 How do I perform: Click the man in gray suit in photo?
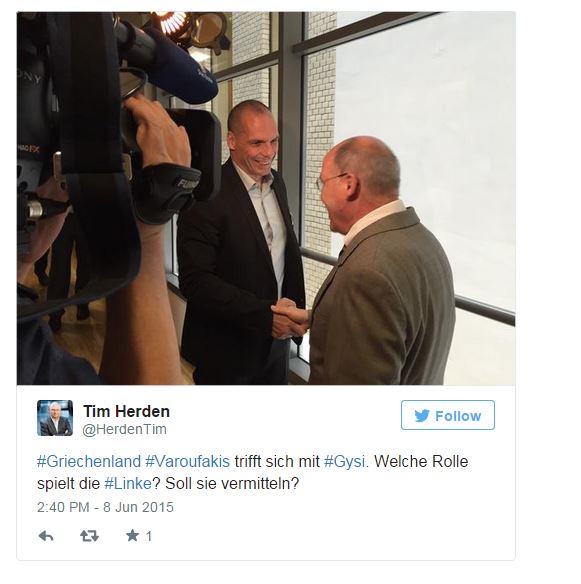(x=382, y=261)
